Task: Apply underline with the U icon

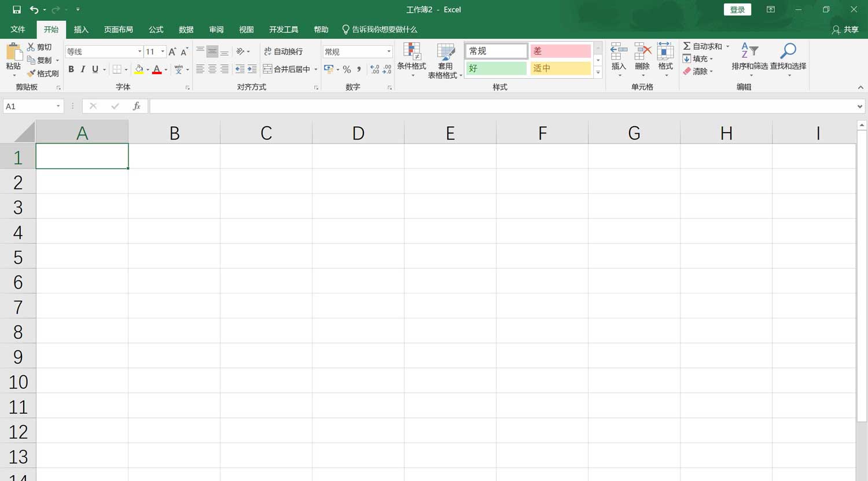Action: click(94, 69)
